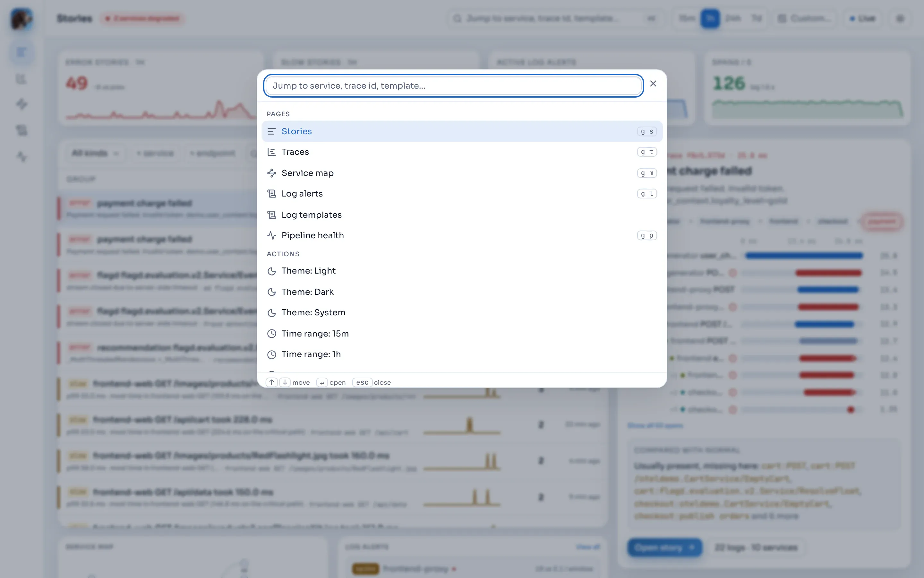924x578 pixels.
Task: Click the Pipeline health pulse icon
Action: click(x=271, y=235)
